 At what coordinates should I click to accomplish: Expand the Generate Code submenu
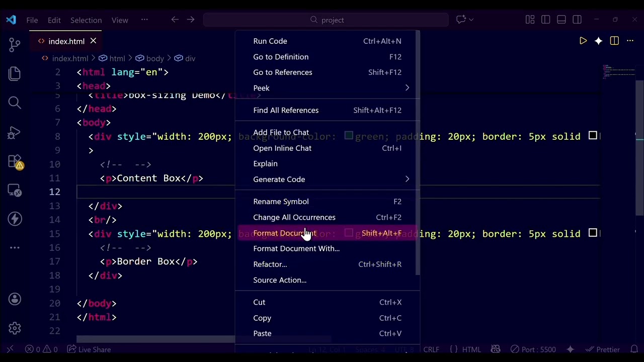tap(328, 179)
